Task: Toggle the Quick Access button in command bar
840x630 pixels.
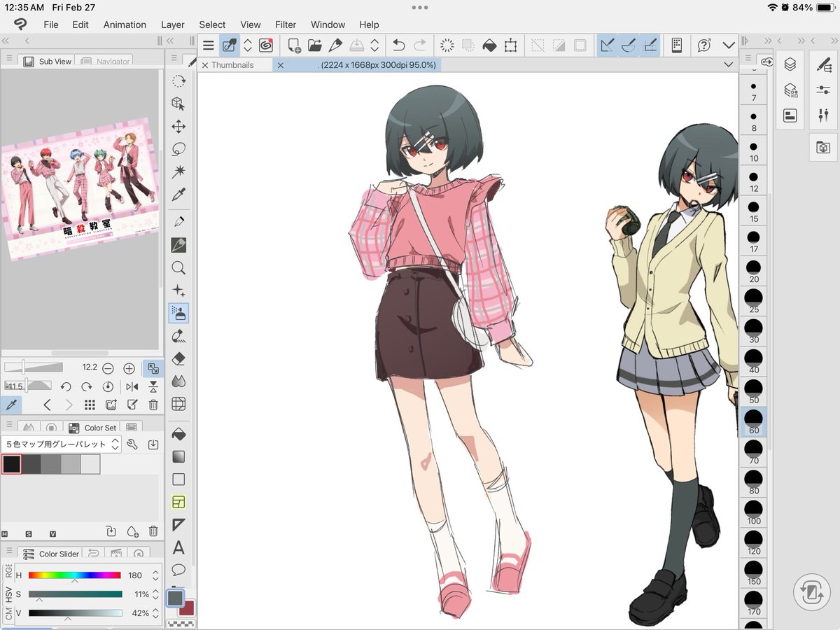Action: 229,45
